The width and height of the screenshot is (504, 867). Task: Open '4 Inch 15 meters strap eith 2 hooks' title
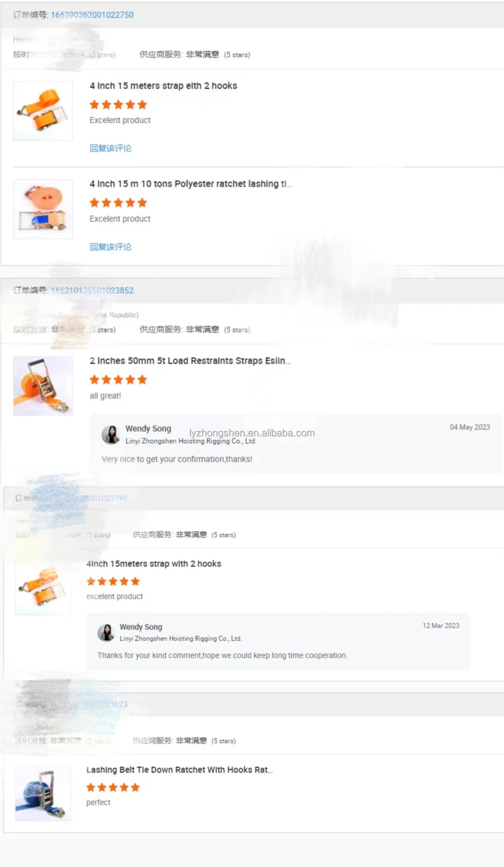163,86
